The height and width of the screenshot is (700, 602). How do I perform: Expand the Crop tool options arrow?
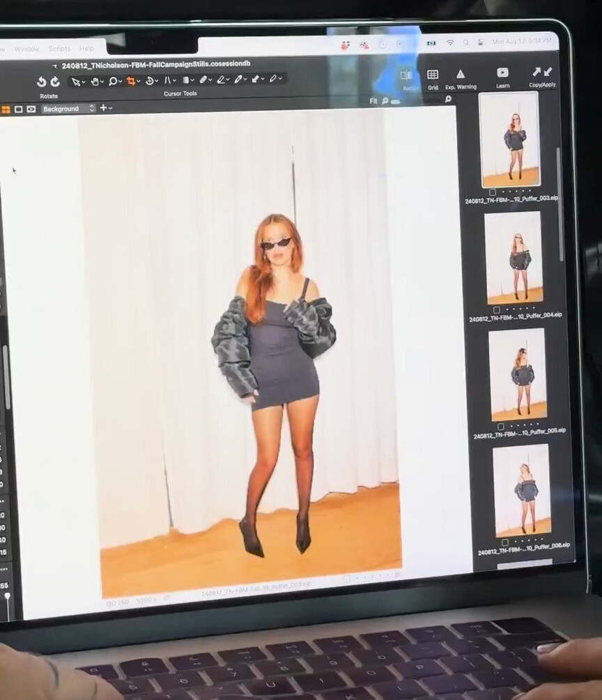click(139, 82)
